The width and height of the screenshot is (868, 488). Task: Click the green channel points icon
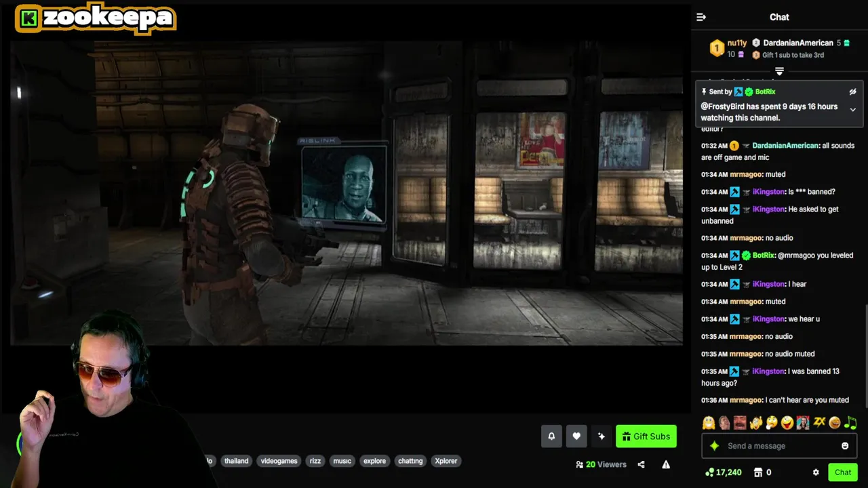coord(709,472)
